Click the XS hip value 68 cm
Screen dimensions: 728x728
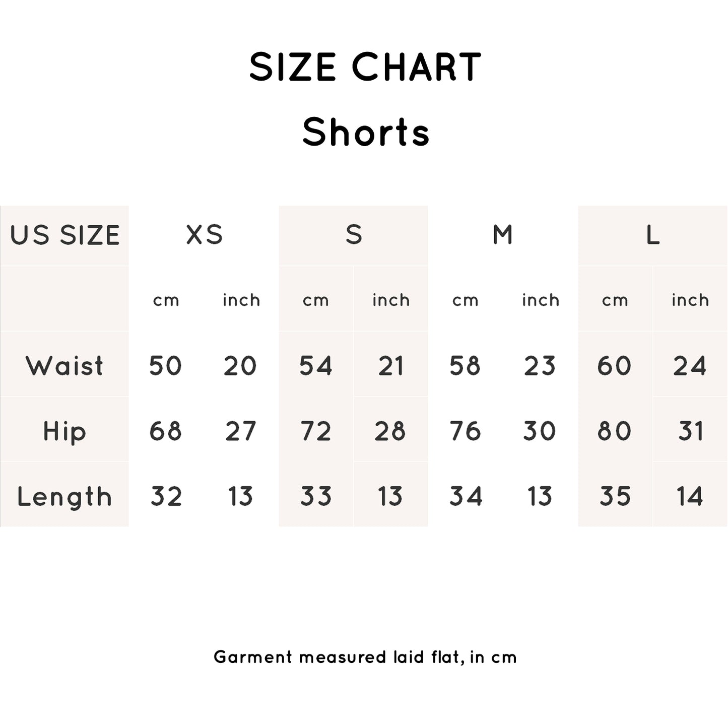[165, 431]
